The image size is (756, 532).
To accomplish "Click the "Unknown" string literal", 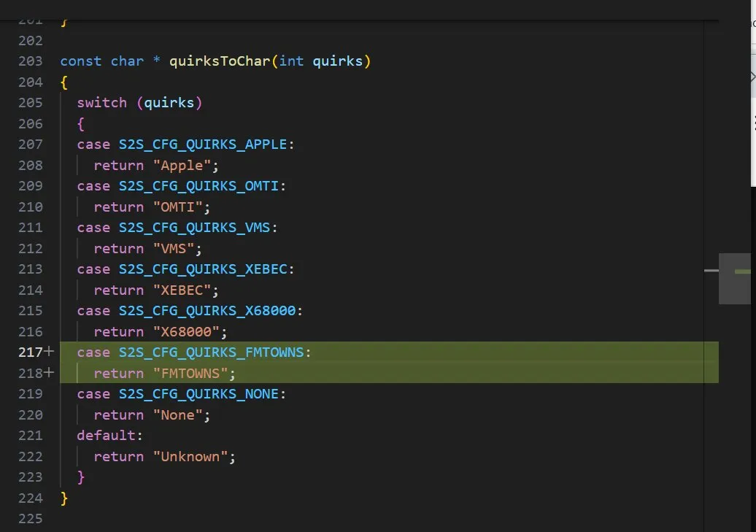I will [190, 457].
